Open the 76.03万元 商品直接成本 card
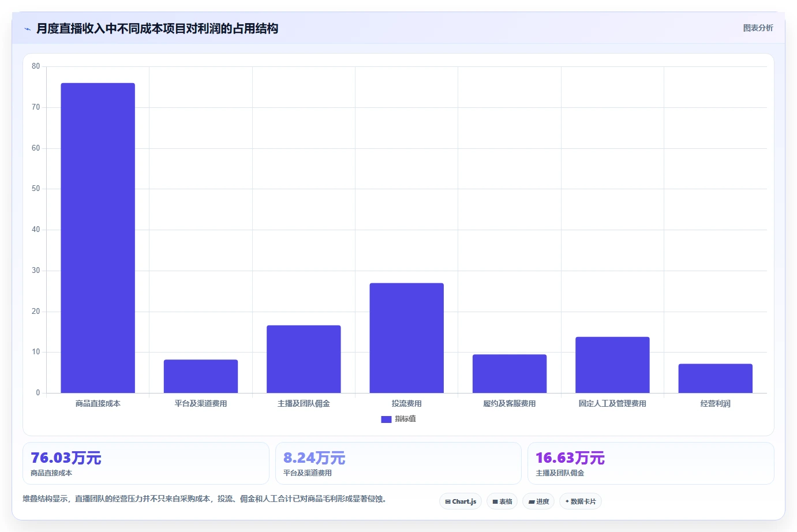This screenshot has height=532, width=797. click(x=146, y=463)
